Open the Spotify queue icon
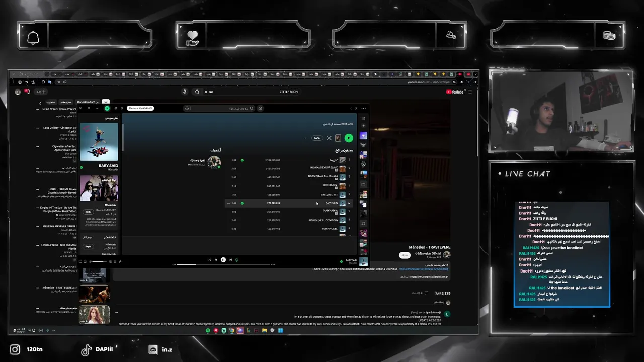The width and height of the screenshot is (644, 362). 115,261
